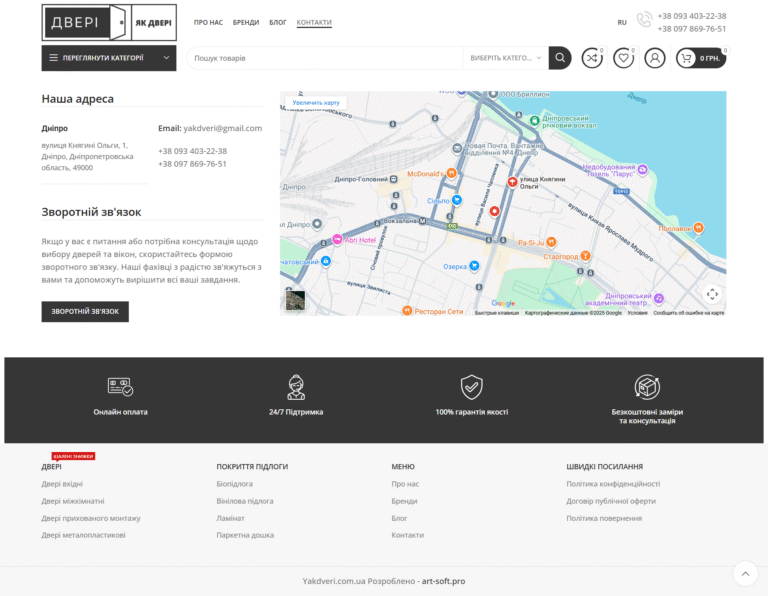Image resolution: width=768 pixels, height=596 pixels.
Task: Click 'Увеличить карту' on the map
Action: 316,102
